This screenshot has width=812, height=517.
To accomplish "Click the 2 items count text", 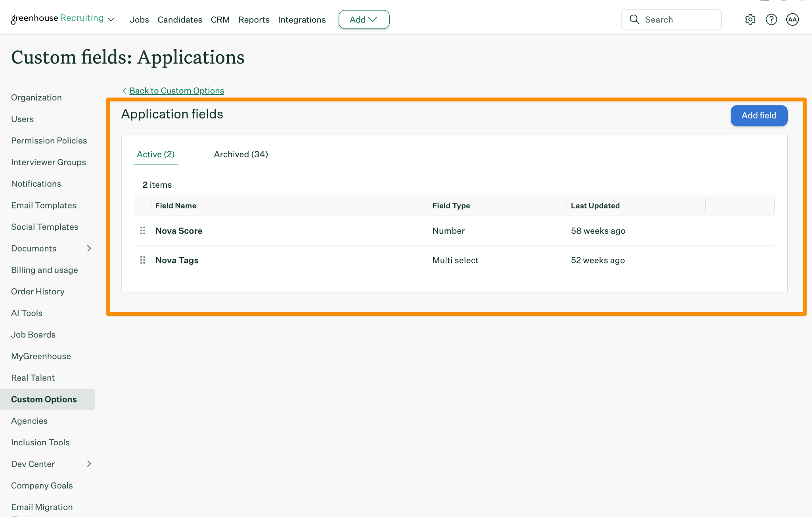I will coord(157,185).
